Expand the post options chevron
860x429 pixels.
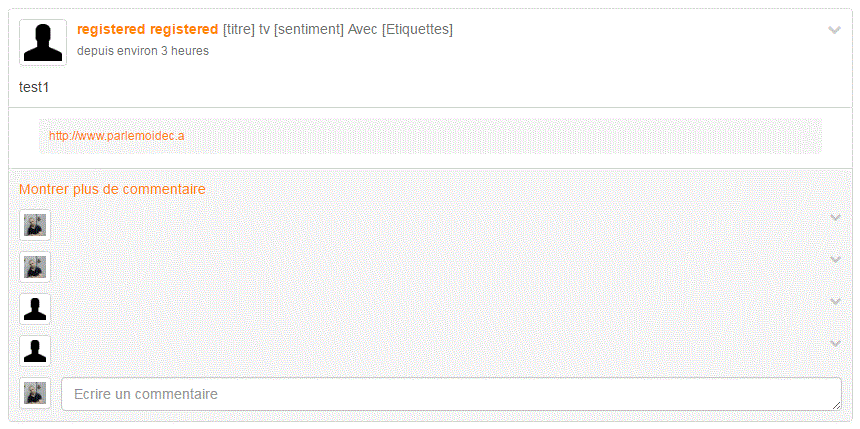834,30
